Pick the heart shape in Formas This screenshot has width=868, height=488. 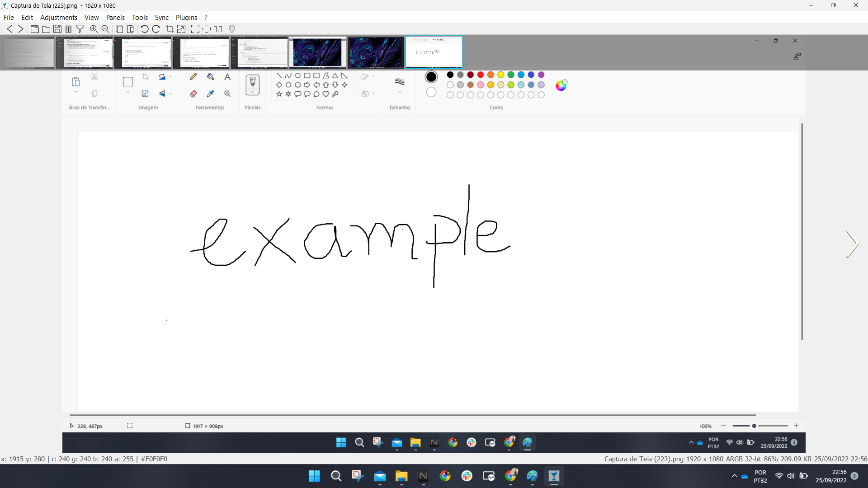(325, 94)
